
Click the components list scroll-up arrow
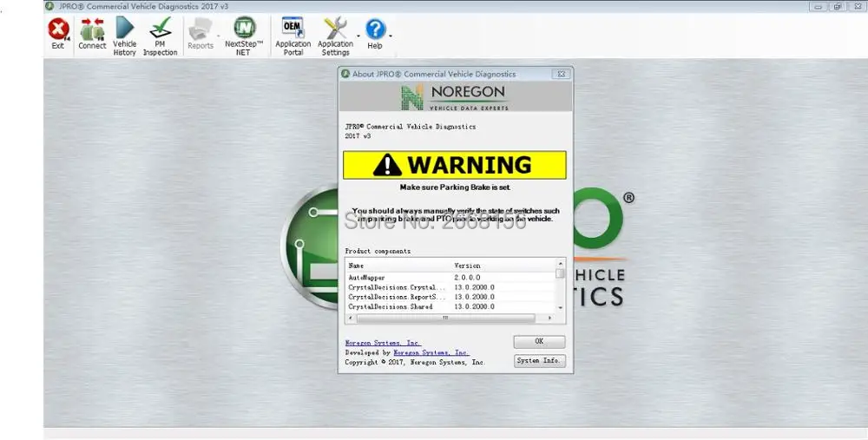560,264
